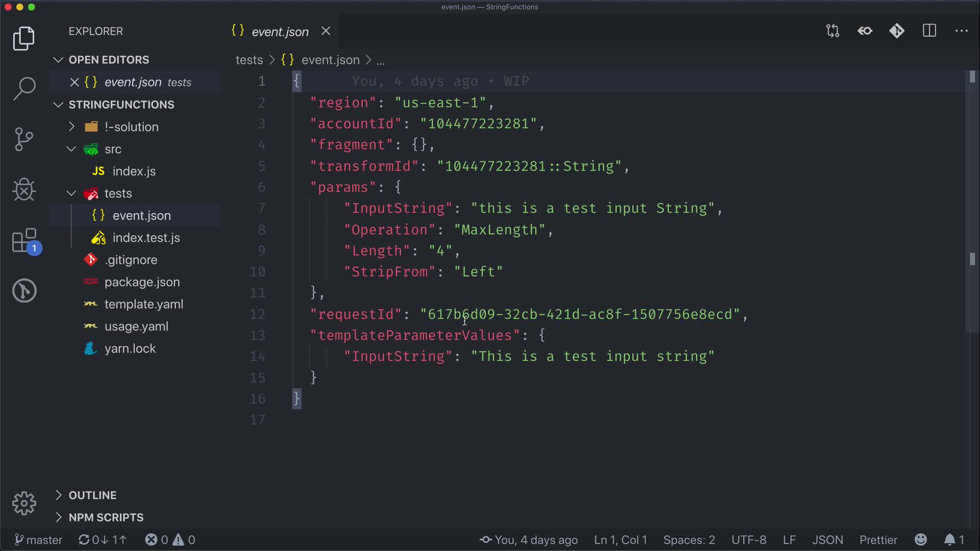Click the editor vertical scrollbar

[x=972, y=204]
